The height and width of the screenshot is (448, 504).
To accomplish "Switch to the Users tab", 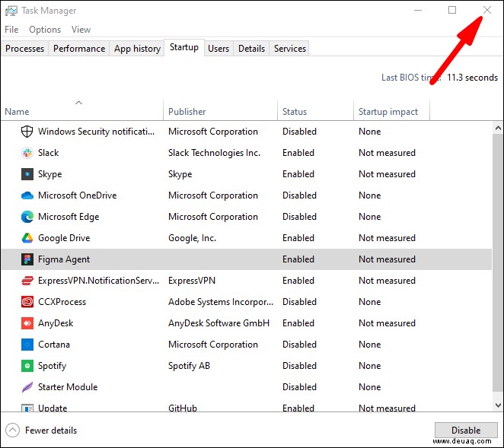I will 219,49.
